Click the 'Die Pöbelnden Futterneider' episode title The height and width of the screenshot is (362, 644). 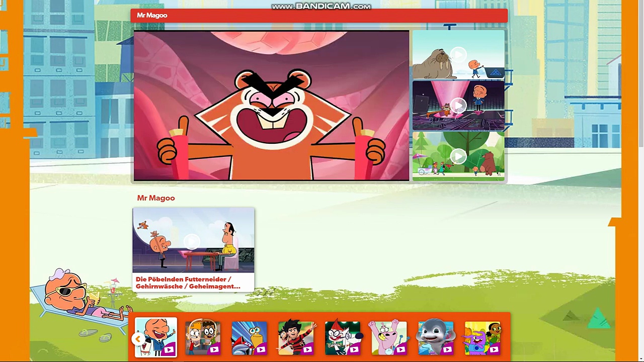point(188,283)
